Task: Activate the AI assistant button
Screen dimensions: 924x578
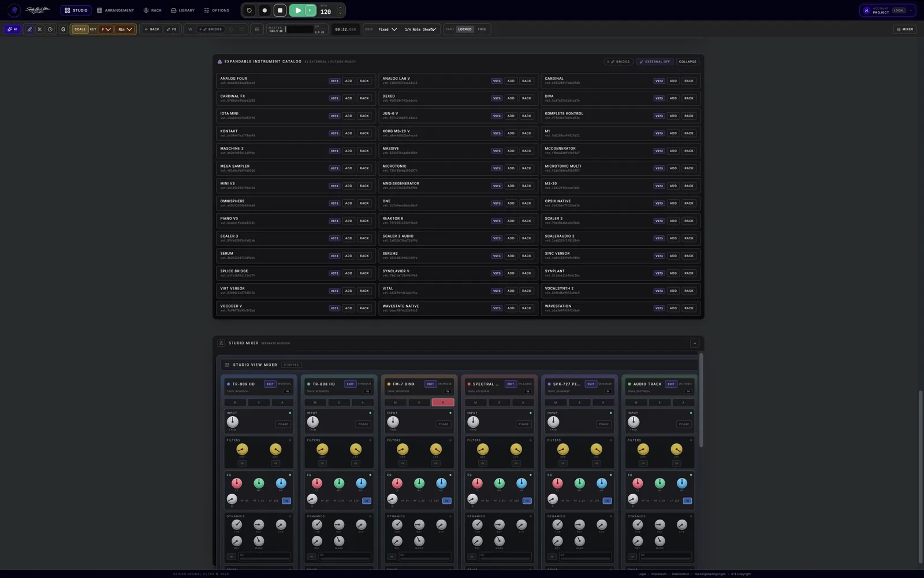Action: [x=12, y=29]
